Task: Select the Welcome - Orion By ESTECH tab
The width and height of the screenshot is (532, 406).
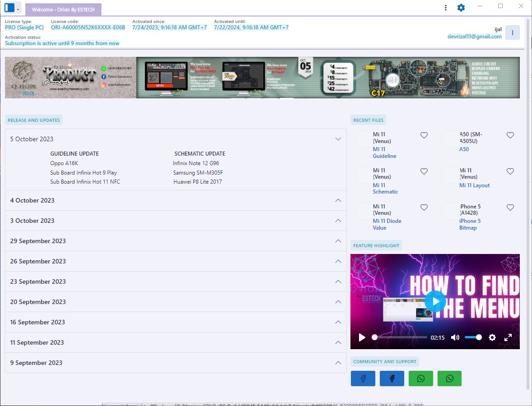Action: 63,9
